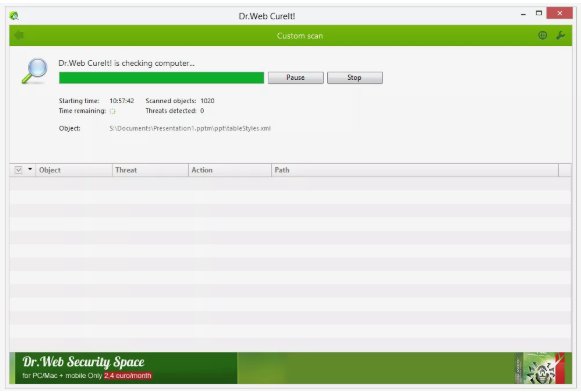The height and width of the screenshot is (392, 581).
Task: Click the scanned object file path
Action: [x=190, y=128]
